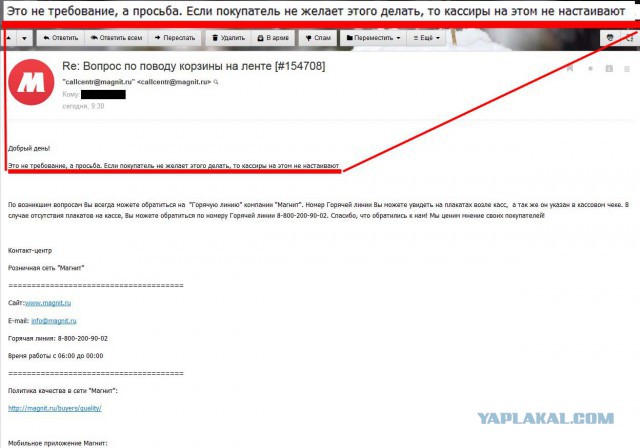Click Политика качества в сети "Магнит" text
Viewport: 640px width, 448px height.
click(62, 391)
